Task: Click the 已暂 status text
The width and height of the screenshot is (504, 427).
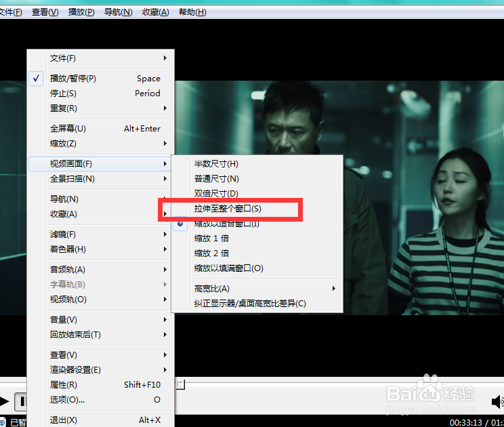Action: 18,422
